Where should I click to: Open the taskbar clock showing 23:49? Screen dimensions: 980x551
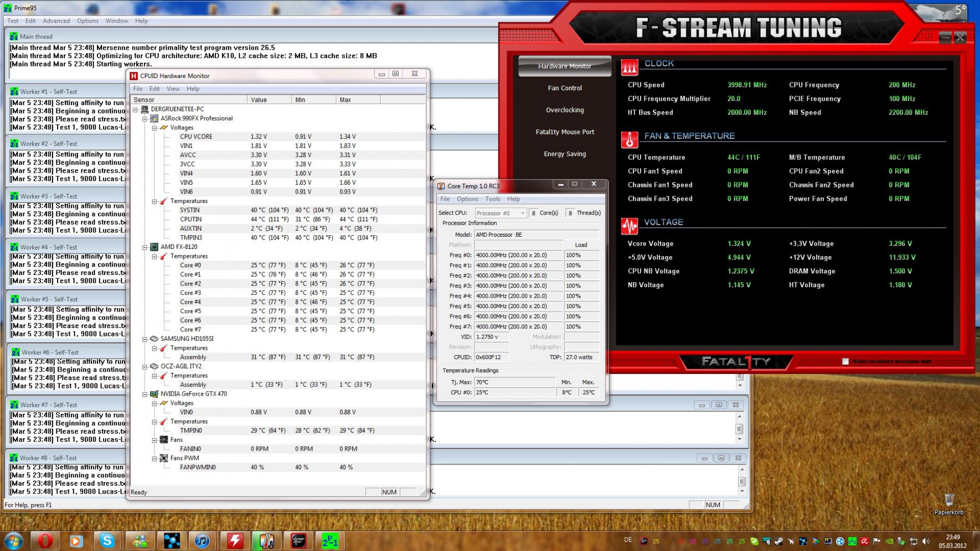coord(953,541)
